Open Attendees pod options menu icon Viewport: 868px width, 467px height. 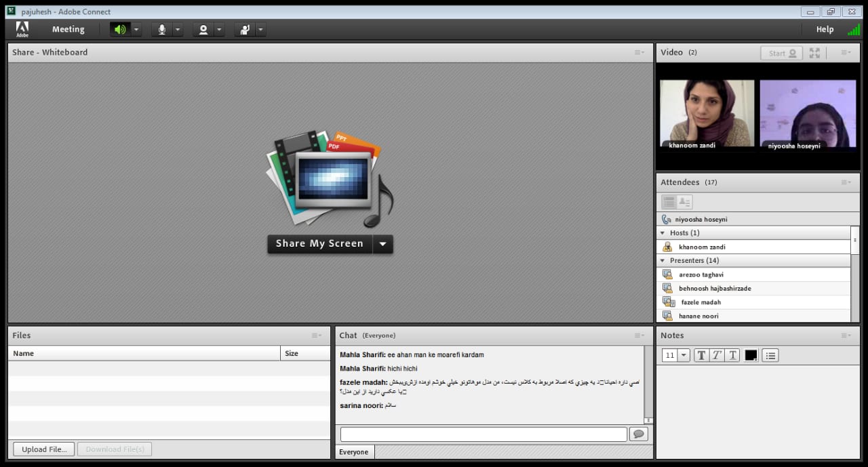click(x=846, y=182)
